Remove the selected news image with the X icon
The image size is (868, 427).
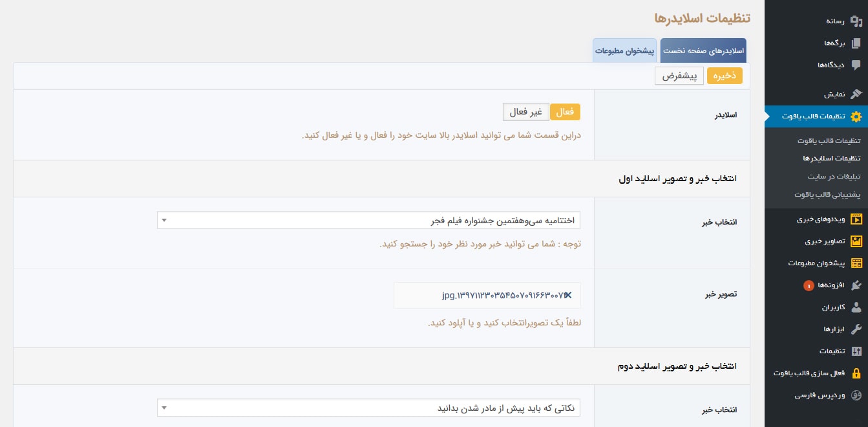click(x=567, y=295)
